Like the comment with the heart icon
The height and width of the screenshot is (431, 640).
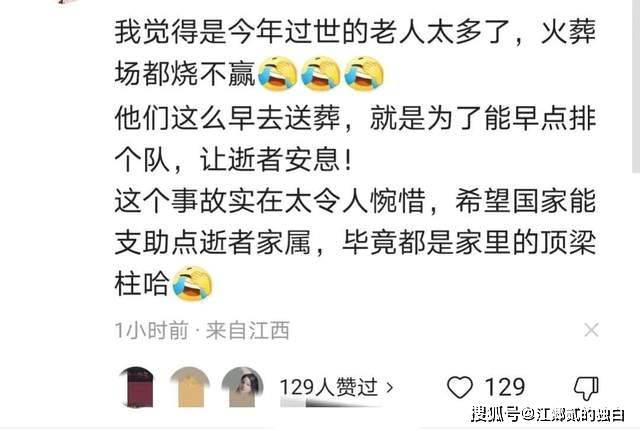tap(460, 387)
